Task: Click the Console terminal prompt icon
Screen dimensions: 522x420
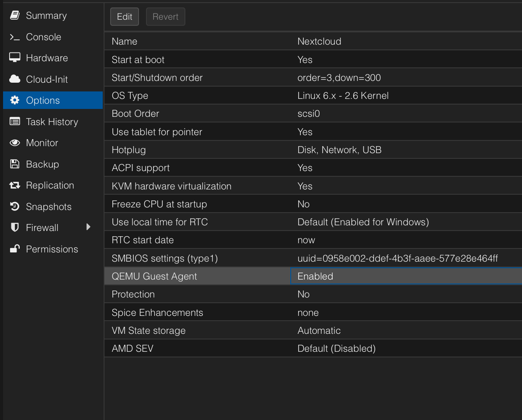Action: (x=15, y=37)
